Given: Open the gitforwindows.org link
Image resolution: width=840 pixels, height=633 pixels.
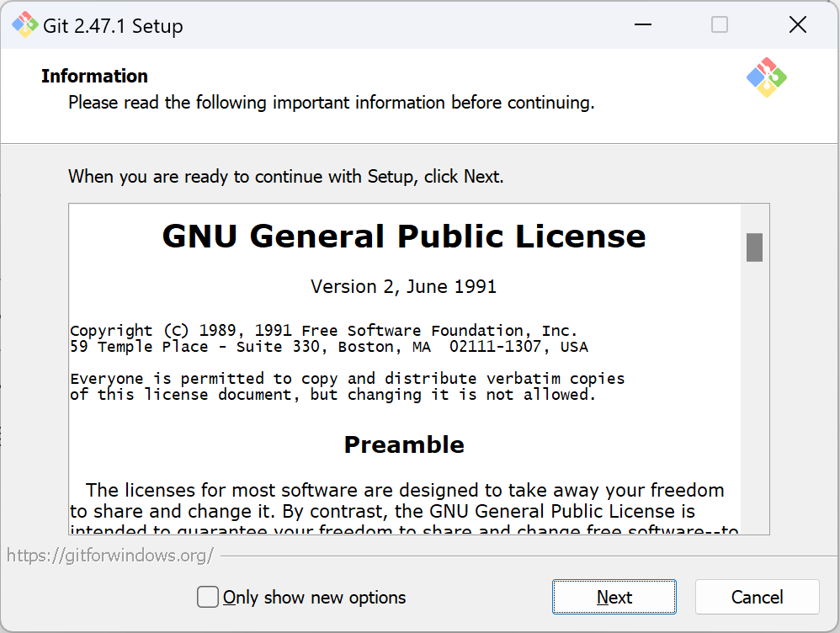Looking at the screenshot, I should pos(110,556).
